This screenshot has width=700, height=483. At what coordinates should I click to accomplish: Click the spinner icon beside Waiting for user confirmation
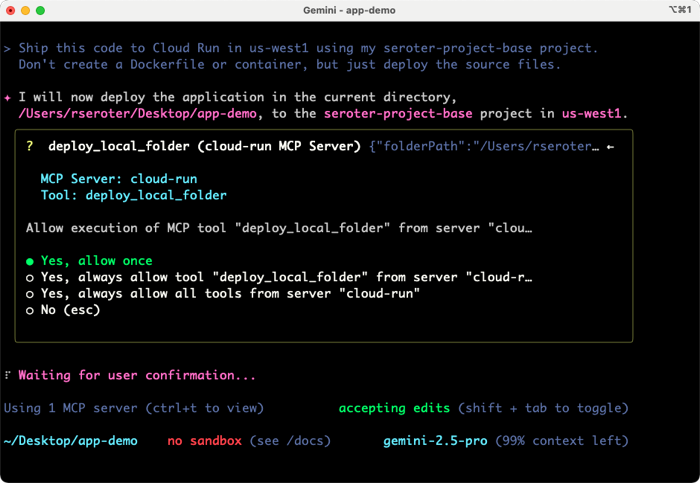click(8, 376)
